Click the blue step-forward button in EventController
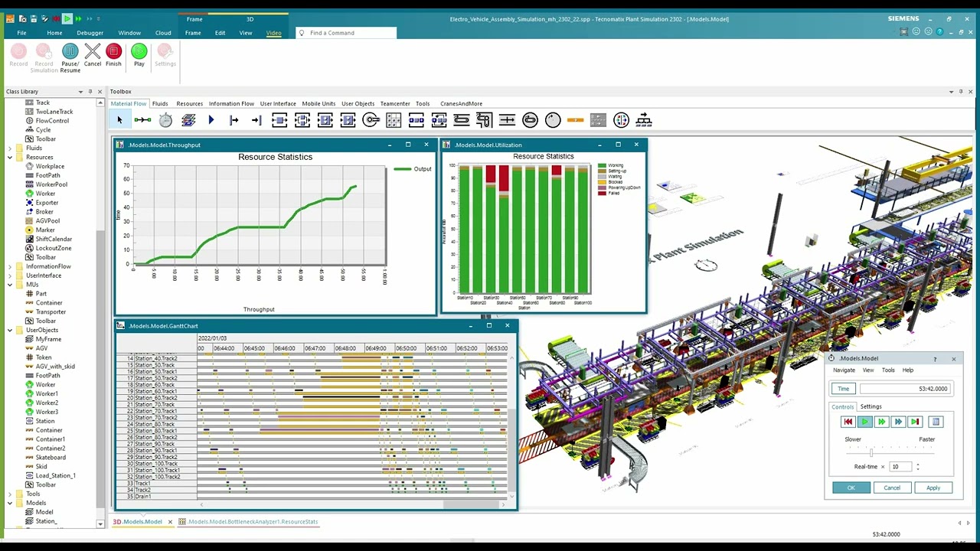Image resolution: width=980 pixels, height=551 pixels. (x=898, y=422)
